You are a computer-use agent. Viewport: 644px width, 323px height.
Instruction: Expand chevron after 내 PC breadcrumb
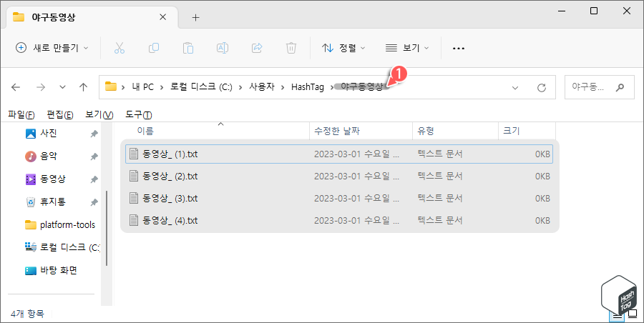pos(162,87)
